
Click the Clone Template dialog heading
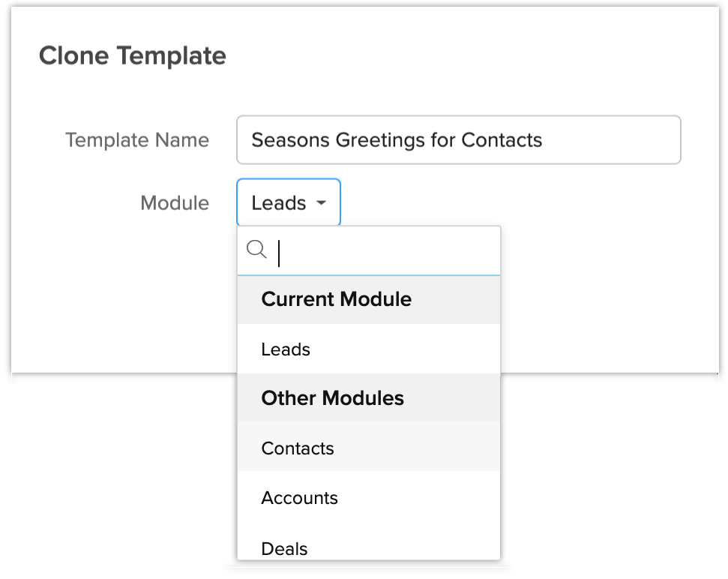click(132, 56)
